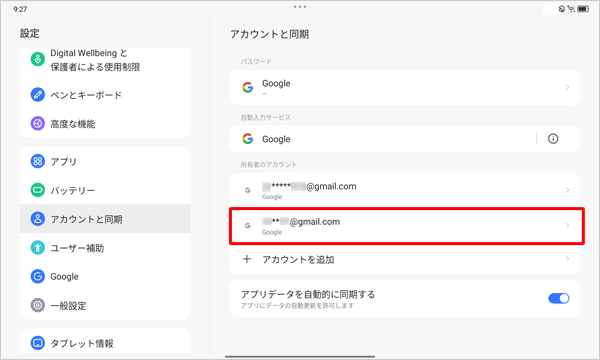This screenshot has height=360, width=600.
Task: Open Google settings in sidebar
Action: (105, 276)
